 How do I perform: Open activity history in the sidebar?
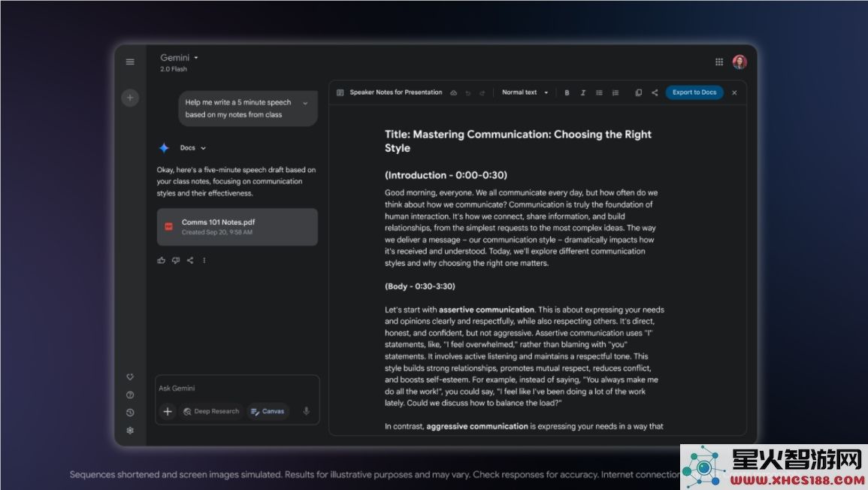pos(130,413)
